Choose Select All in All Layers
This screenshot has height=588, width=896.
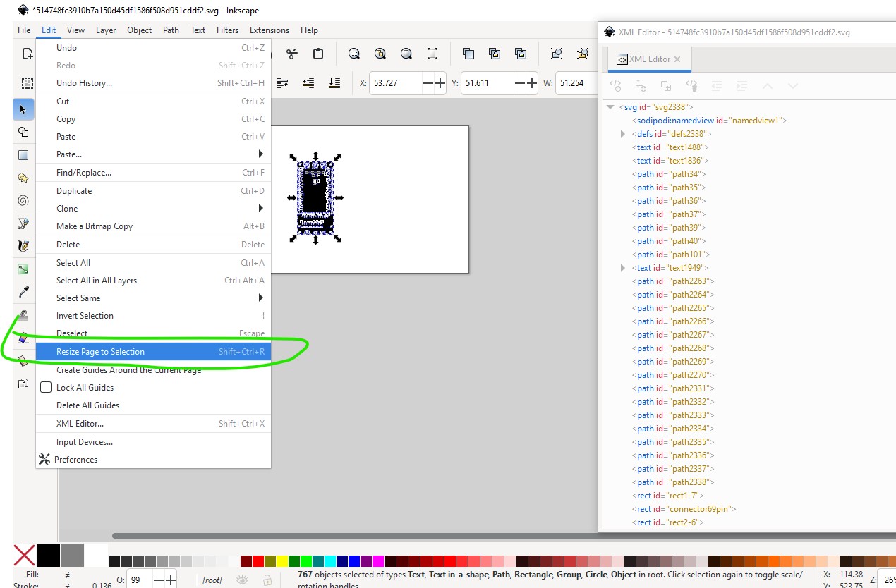[x=153, y=281]
